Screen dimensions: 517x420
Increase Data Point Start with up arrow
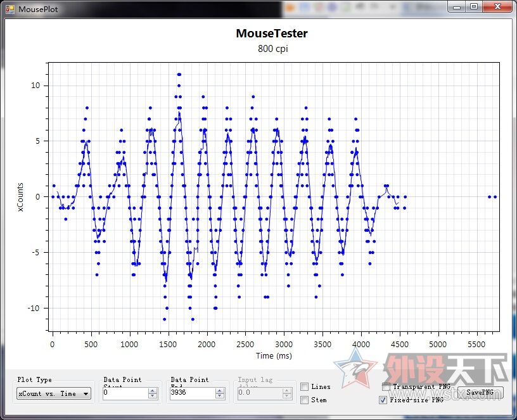153,390
